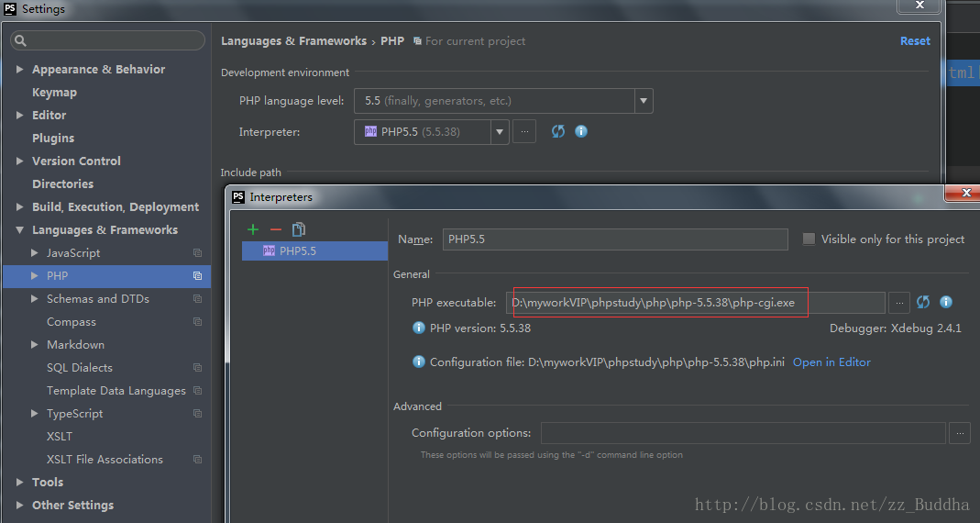
Task: Click the Configuration options field
Action: (x=743, y=433)
